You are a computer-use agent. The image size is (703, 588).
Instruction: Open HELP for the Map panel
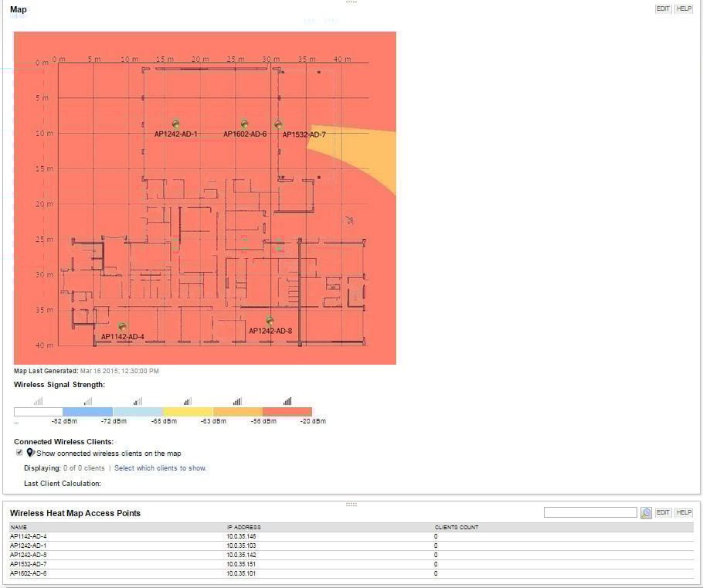(684, 8)
